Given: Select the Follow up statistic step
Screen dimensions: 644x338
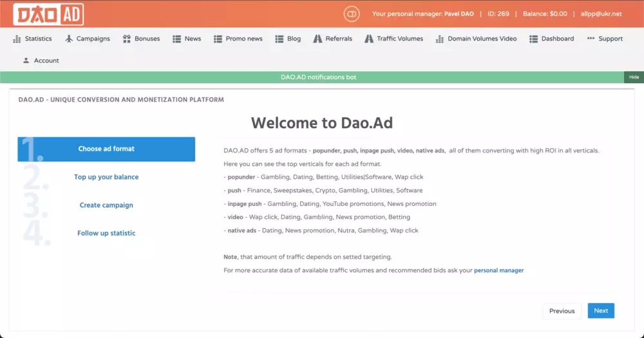Looking at the screenshot, I should (x=106, y=233).
